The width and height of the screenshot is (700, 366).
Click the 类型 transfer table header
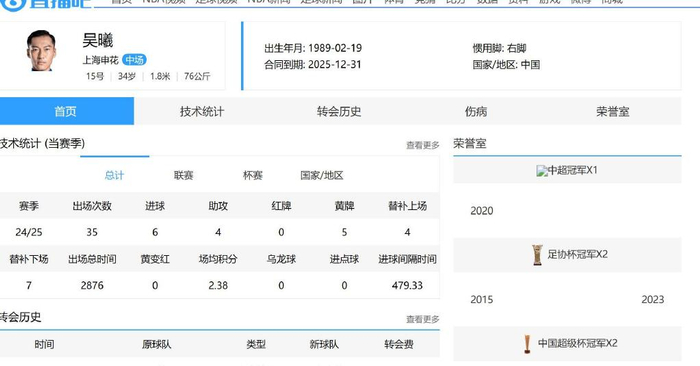256,344
